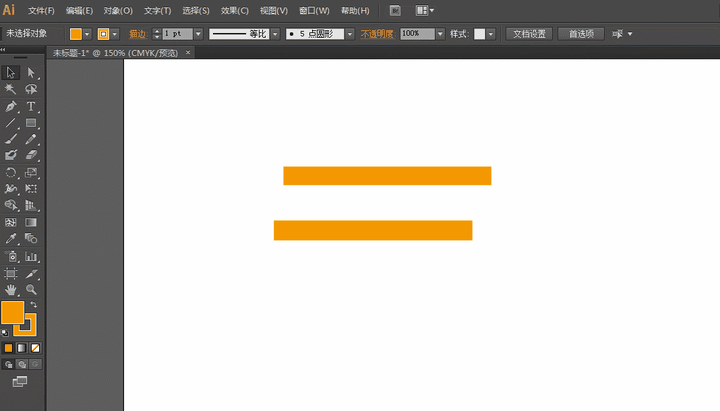Collapse the tools panel double-arrow
Viewport: 720px width, 411px height.
click(x=3, y=49)
